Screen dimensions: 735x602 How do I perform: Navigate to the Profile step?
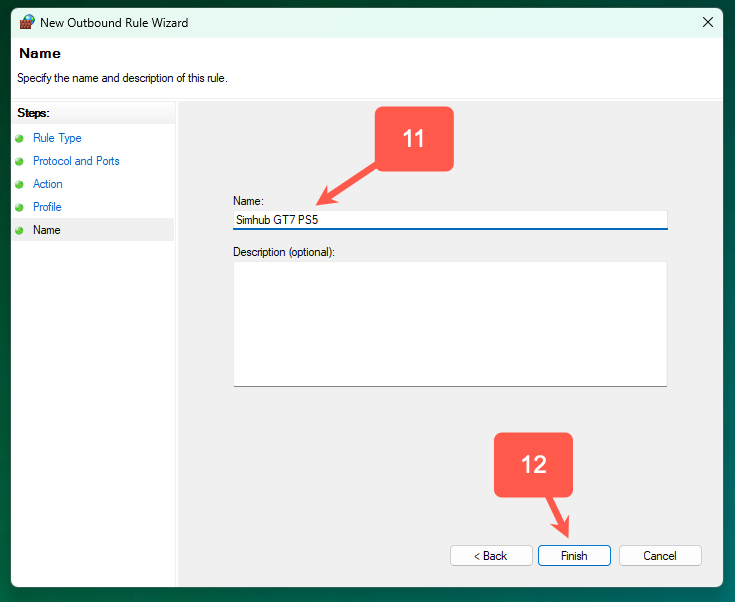pyautogui.click(x=47, y=207)
